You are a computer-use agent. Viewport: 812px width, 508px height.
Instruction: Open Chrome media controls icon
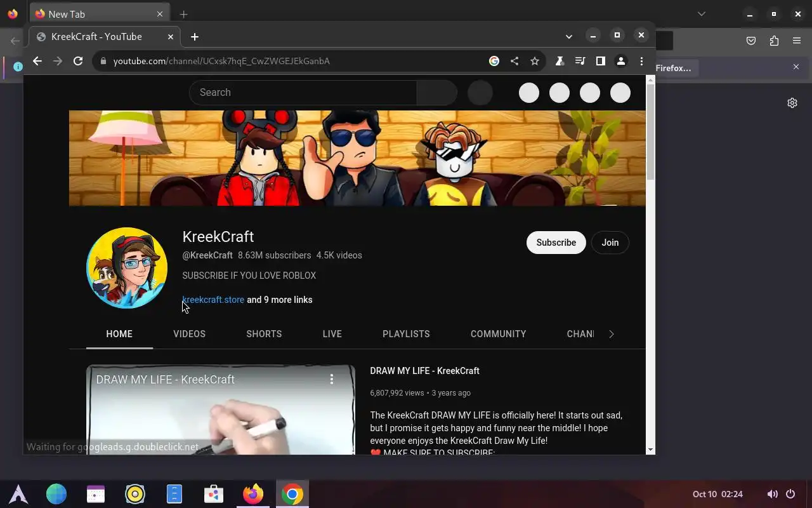click(x=580, y=61)
